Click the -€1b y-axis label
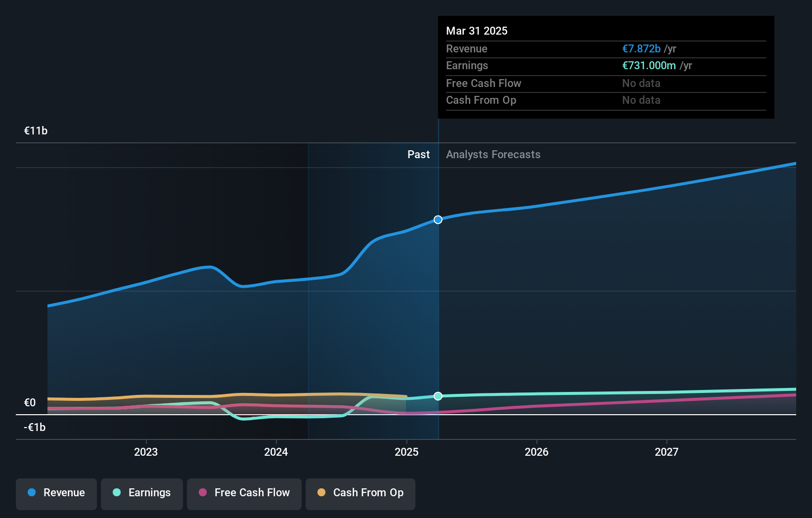Screen dimensions: 812x518 [x=35, y=427]
